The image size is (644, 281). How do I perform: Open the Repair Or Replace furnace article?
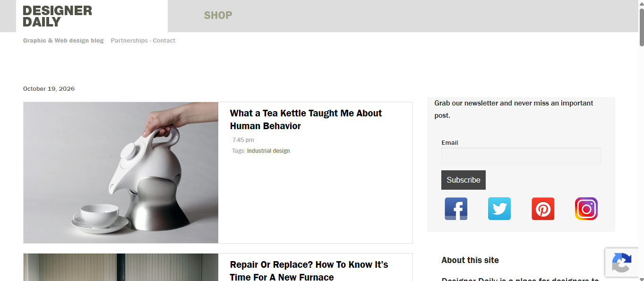[309, 271]
